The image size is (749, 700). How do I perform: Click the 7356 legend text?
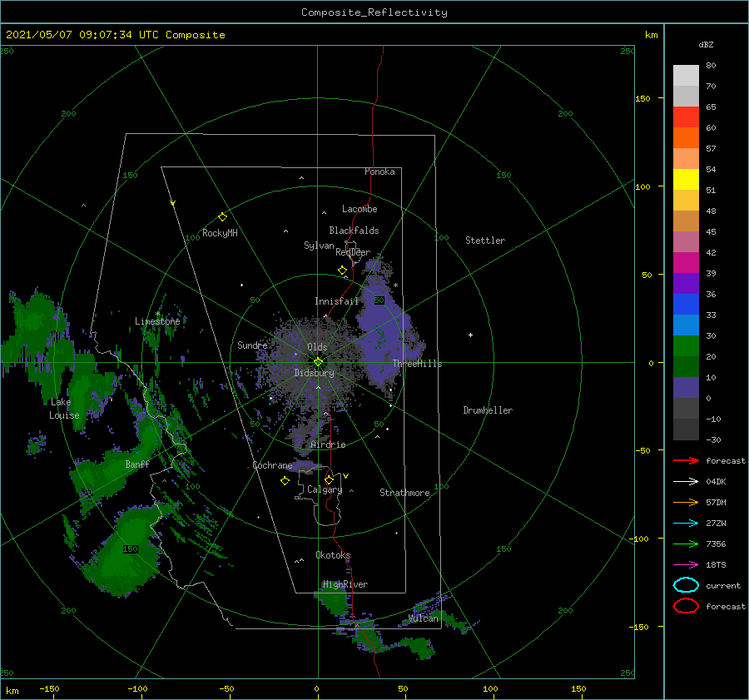click(x=716, y=544)
